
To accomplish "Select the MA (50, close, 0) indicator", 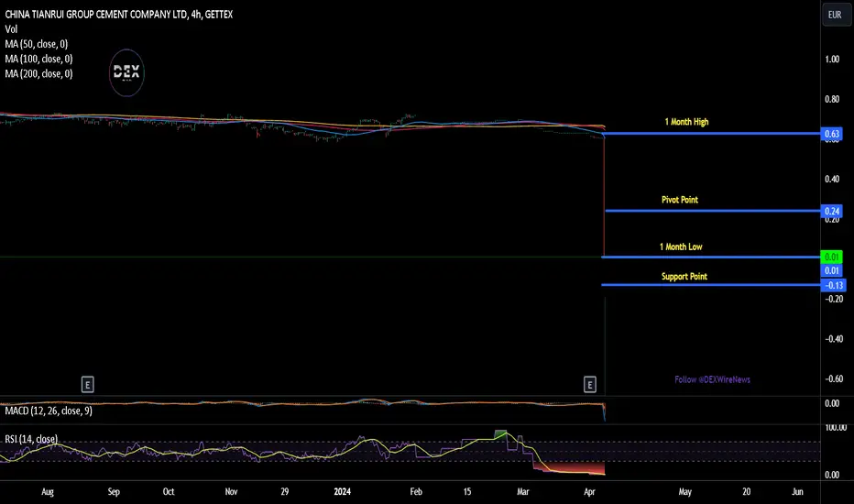I will tap(37, 44).
